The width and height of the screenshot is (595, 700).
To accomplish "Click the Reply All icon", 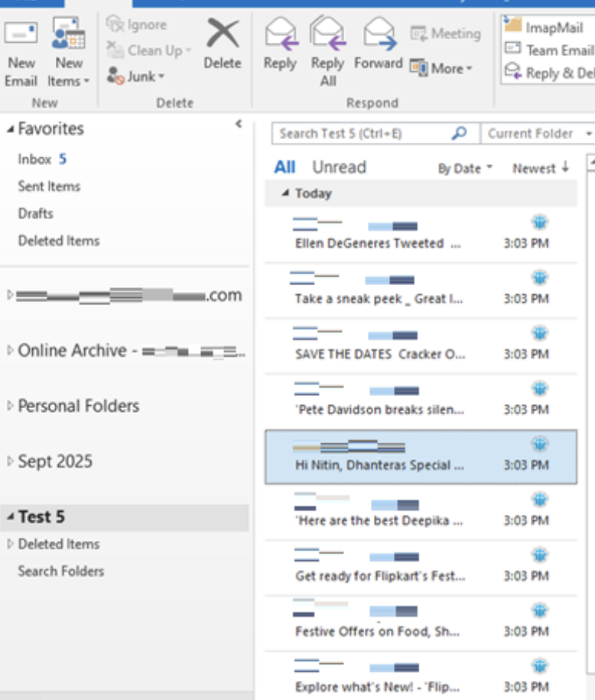I will 327,34.
